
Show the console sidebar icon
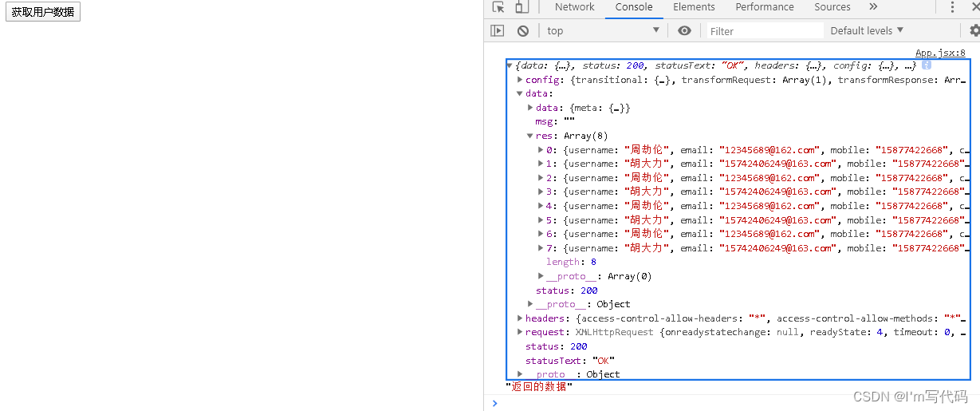pos(498,31)
